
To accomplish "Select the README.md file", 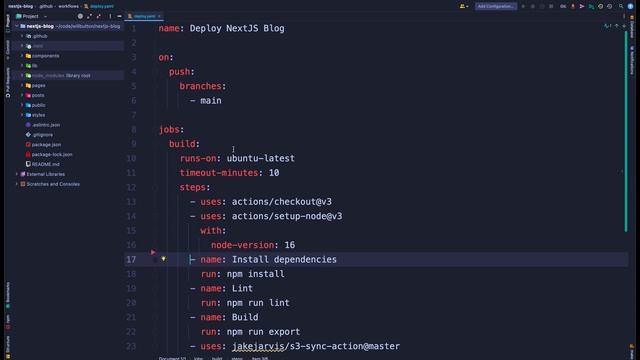I will (x=42, y=164).
